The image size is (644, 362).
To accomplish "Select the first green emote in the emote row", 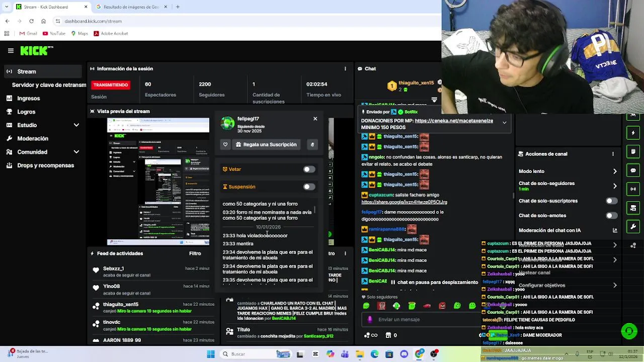I will (366, 306).
